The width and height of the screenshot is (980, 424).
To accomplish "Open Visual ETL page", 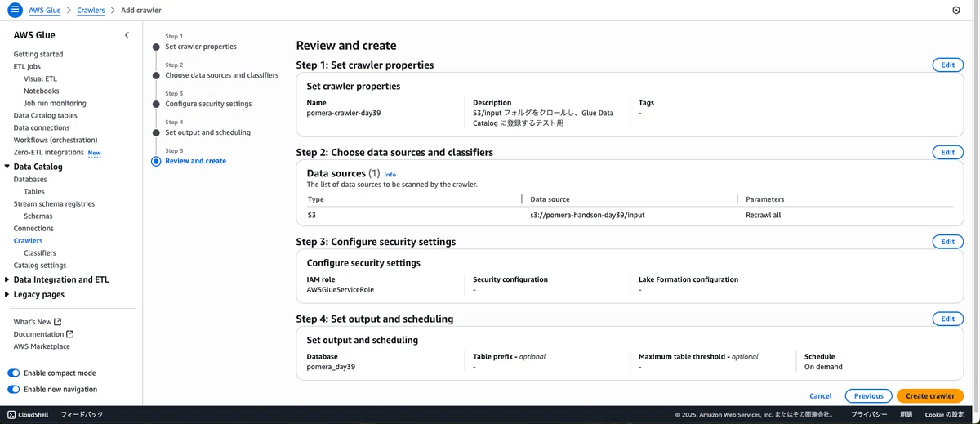I will click(x=40, y=78).
